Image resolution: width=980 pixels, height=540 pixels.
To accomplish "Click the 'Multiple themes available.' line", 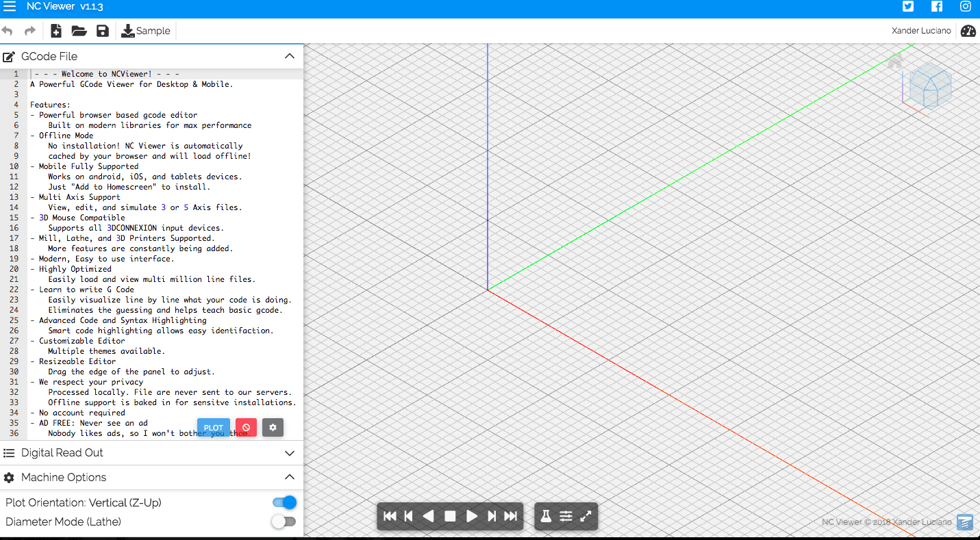I will pos(107,351).
